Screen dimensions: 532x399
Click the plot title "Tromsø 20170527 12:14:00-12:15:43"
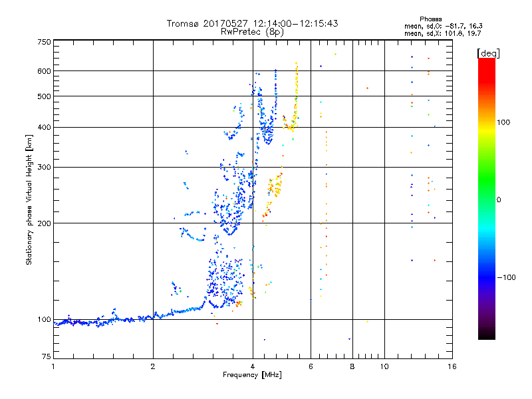[253, 23]
